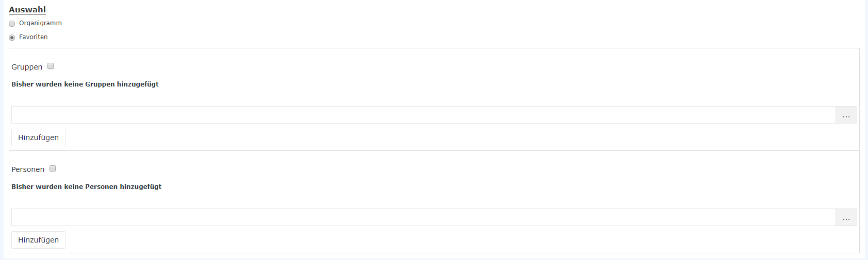
Task: Open the Personen browse ellipsis button
Action: 846,217
